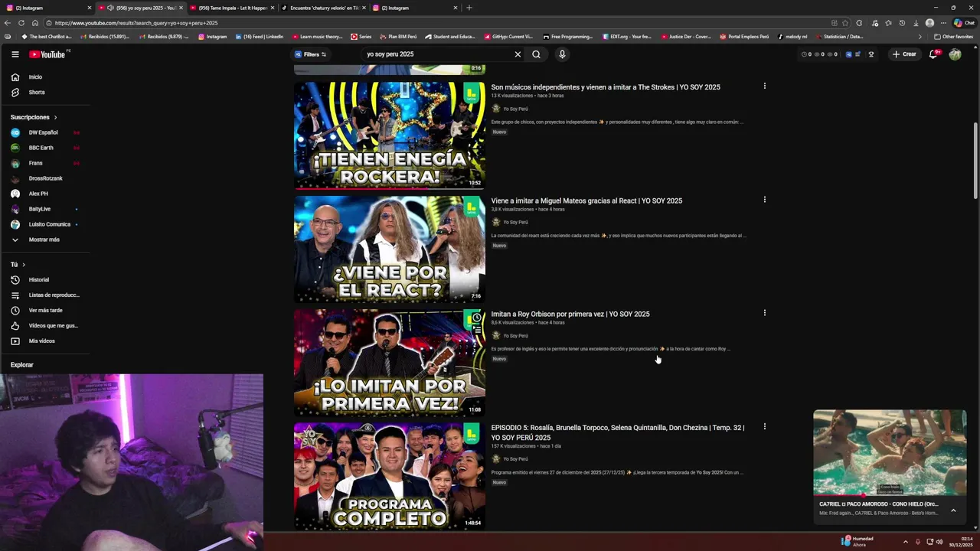This screenshot has width=980, height=551.
Task: Open options menu for EPISODIO 5 video
Action: tap(764, 427)
